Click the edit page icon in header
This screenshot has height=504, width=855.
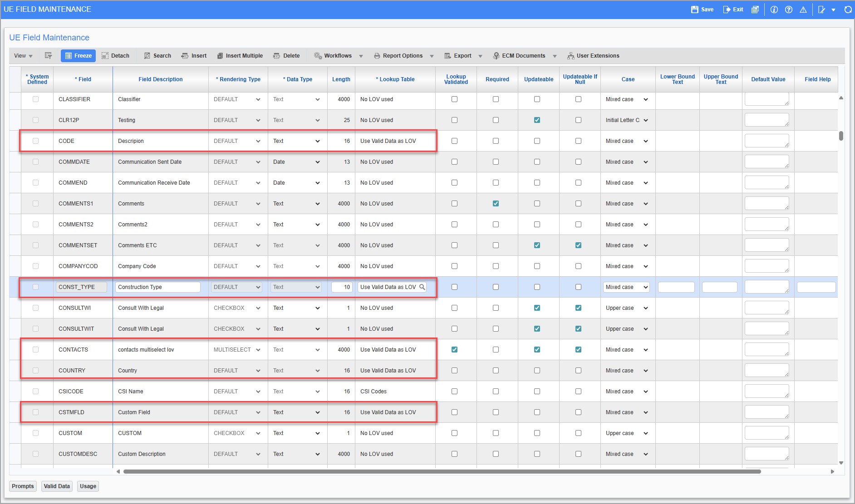pyautogui.click(x=821, y=10)
